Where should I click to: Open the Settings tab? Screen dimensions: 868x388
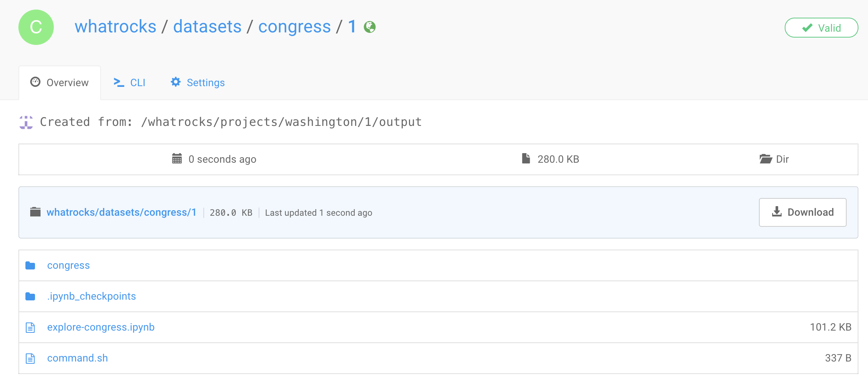coord(198,82)
